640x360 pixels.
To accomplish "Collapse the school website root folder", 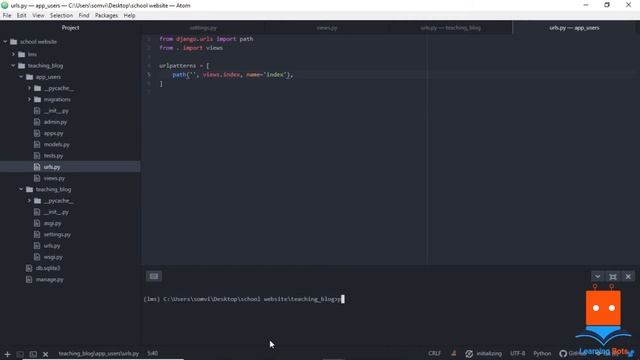I will 5,42.
